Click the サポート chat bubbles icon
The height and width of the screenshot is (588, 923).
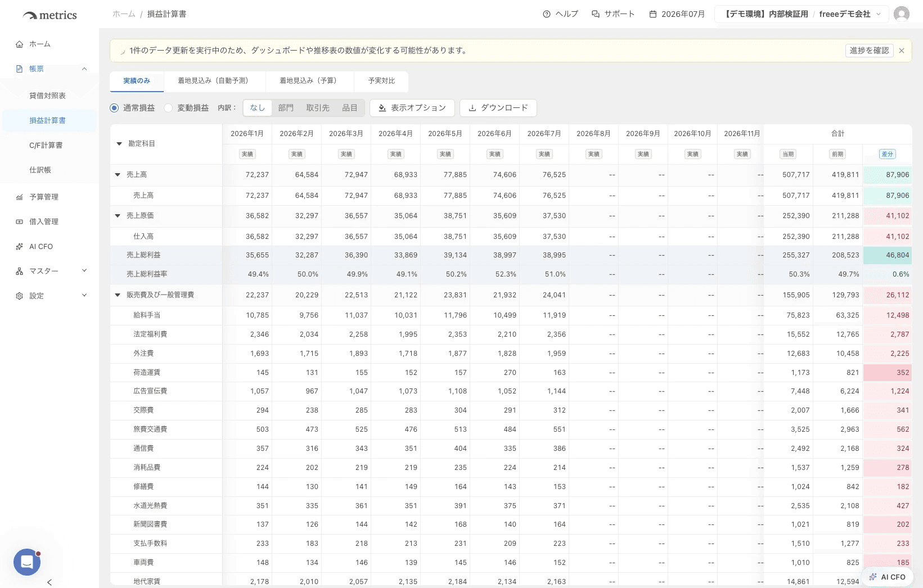596,14
